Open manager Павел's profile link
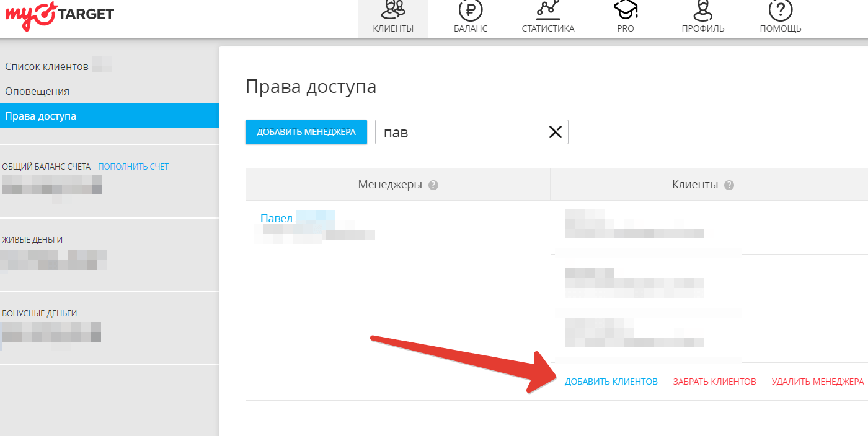868x436 pixels. point(277,219)
